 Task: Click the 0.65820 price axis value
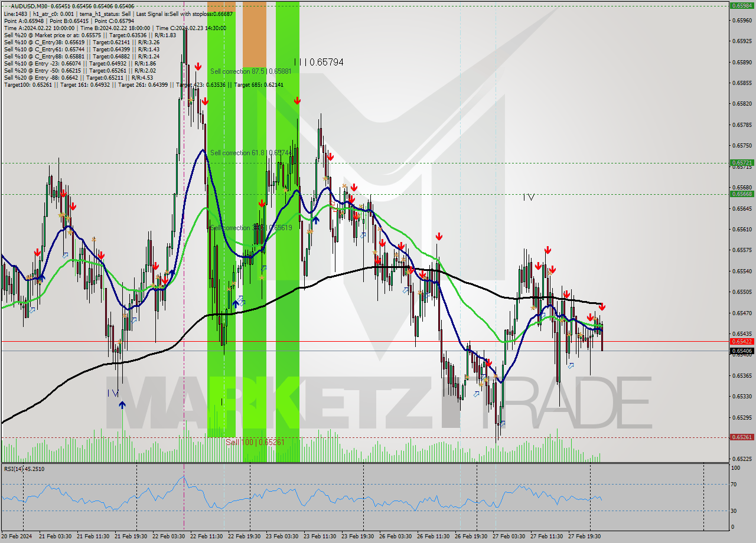click(742, 104)
